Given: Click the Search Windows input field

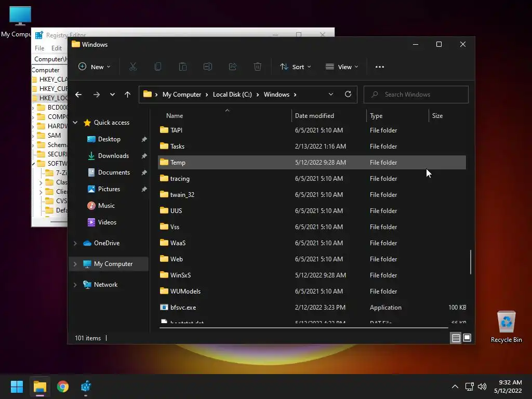Looking at the screenshot, I should click(x=416, y=95).
